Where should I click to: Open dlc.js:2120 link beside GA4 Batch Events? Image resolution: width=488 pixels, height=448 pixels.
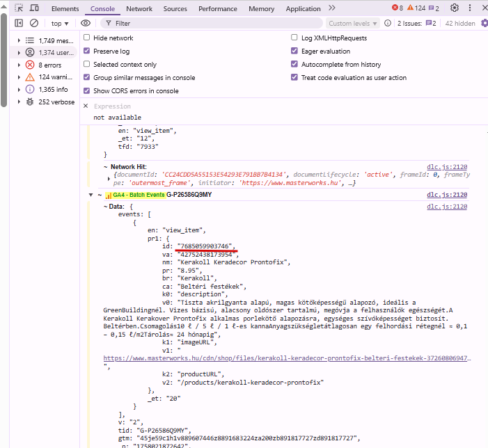click(447, 195)
